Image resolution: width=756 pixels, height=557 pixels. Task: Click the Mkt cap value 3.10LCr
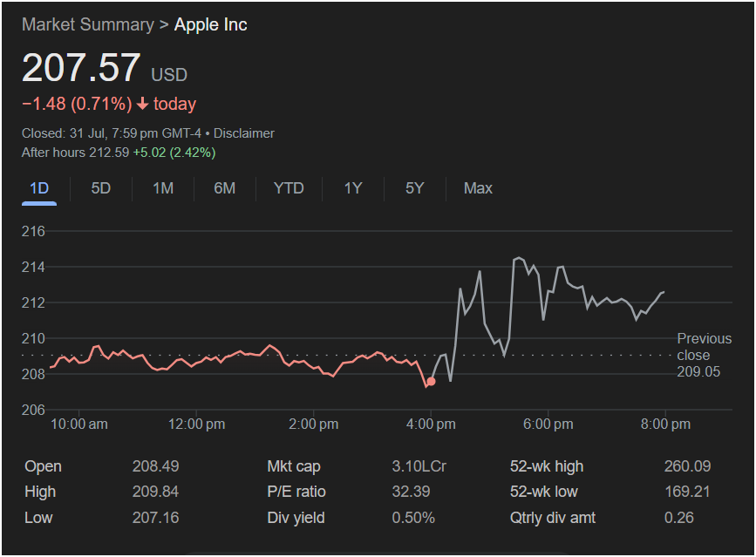(419, 466)
